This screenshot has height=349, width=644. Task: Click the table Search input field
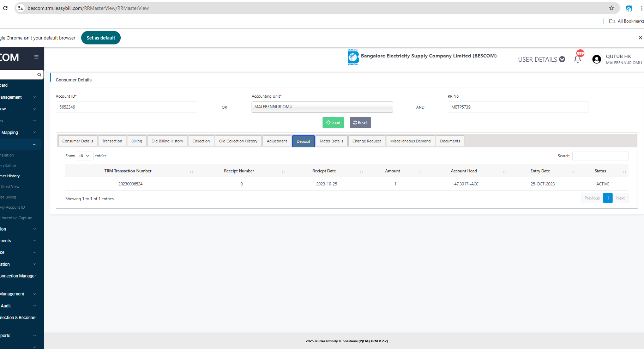click(600, 156)
